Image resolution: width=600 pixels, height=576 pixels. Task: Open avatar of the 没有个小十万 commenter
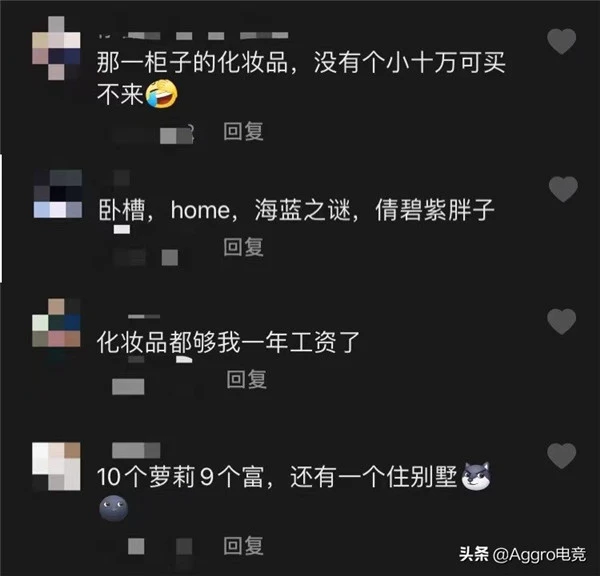[56, 48]
